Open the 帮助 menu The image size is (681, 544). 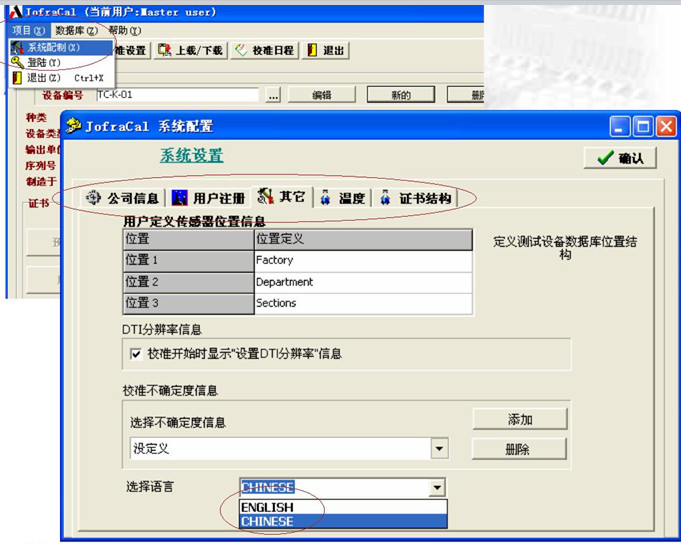[x=125, y=30]
